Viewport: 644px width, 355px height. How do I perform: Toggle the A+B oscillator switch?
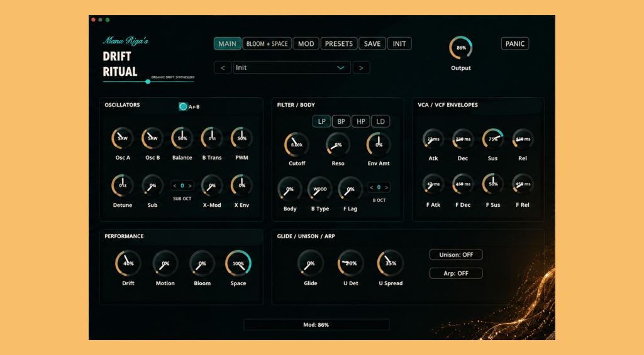click(x=183, y=107)
